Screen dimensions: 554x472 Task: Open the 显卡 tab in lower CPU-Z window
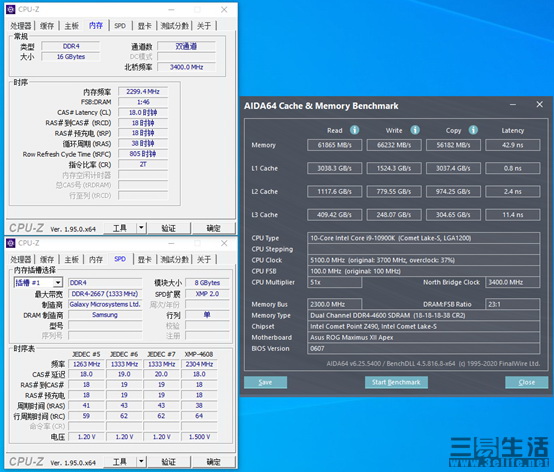[145, 260]
